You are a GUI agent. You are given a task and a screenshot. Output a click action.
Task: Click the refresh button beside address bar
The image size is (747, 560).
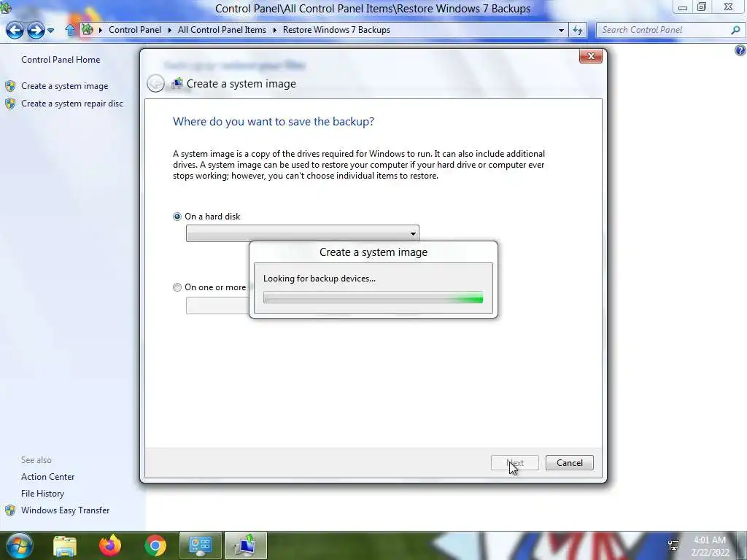coord(578,30)
